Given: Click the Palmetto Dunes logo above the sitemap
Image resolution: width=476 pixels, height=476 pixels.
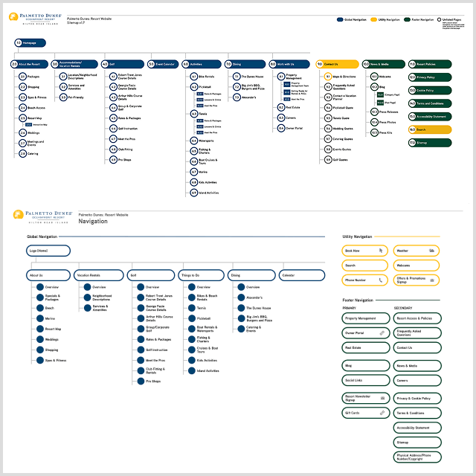Looking at the screenshot, I should 35,18.
